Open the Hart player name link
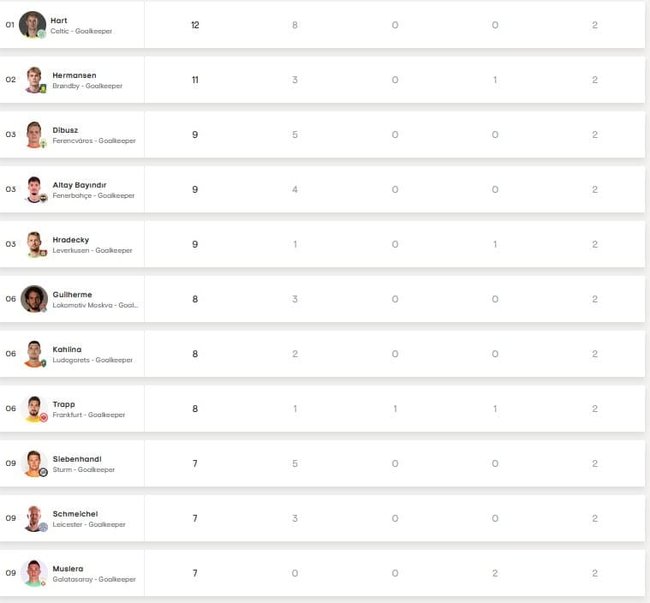Viewport: 650px width, 603px height. [x=59, y=20]
